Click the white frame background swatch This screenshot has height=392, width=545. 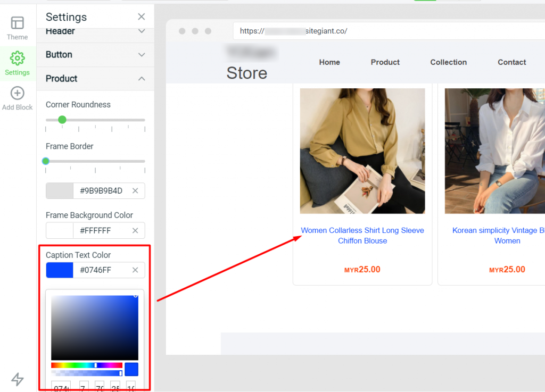coord(60,230)
